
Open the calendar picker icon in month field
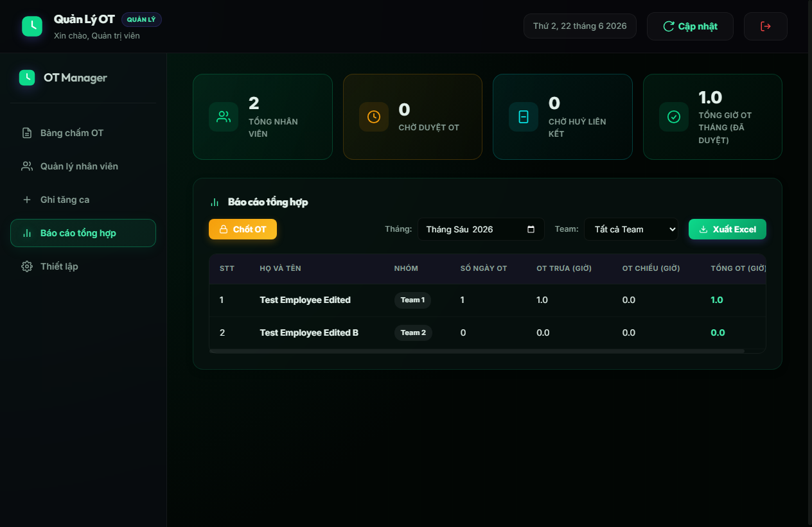pos(531,229)
